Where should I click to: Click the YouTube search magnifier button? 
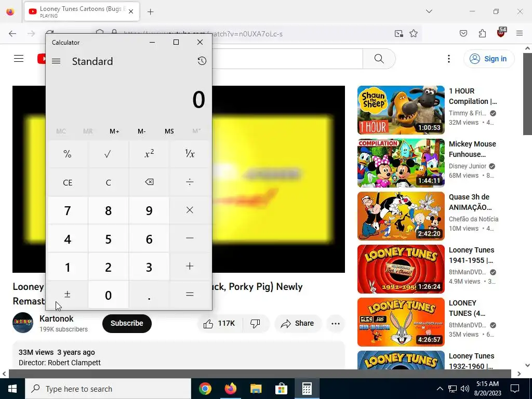tap(379, 59)
